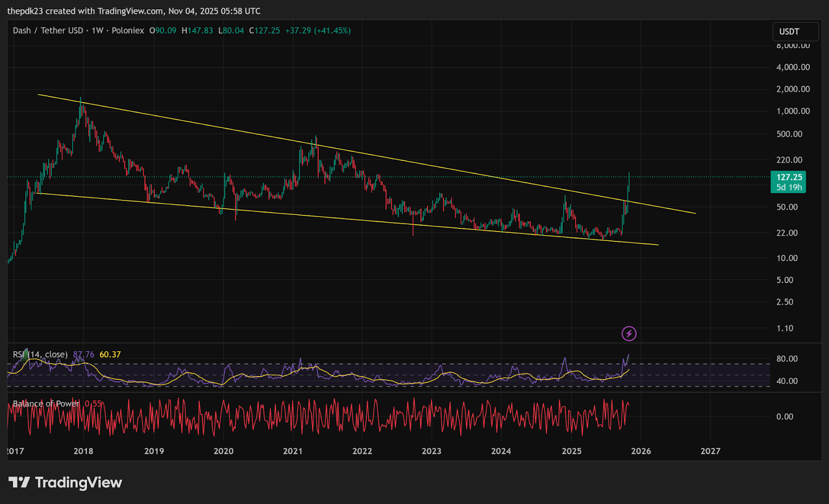The height and width of the screenshot is (504, 829).
Task: Click the thepdk23 created with TradingView.com header
Action: click(x=134, y=11)
